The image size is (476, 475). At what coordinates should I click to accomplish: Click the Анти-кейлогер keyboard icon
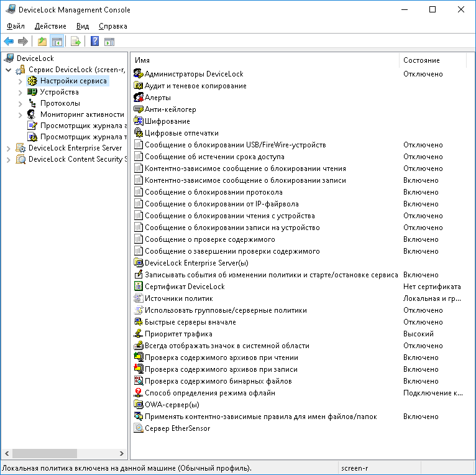(x=139, y=109)
